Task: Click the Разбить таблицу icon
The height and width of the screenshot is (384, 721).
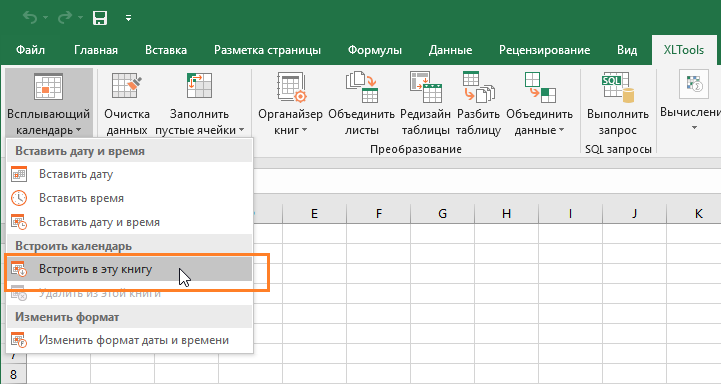Action: [x=478, y=86]
